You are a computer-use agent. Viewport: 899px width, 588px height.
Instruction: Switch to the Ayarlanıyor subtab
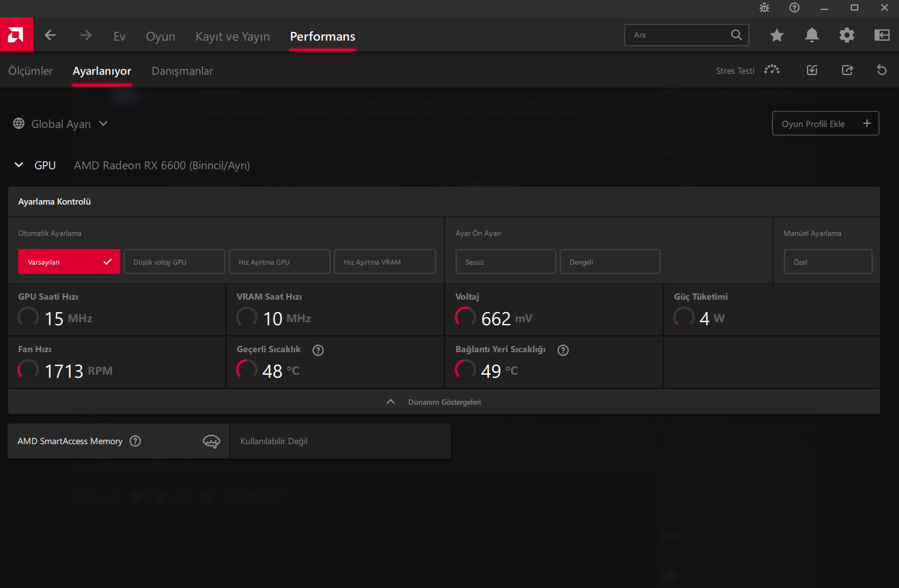coord(102,71)
